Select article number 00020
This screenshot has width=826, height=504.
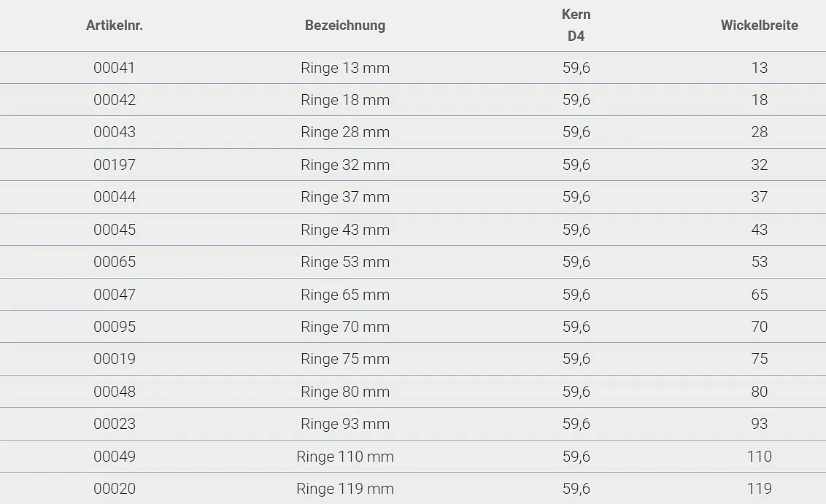pyautogui.click(x=115, y=489)
